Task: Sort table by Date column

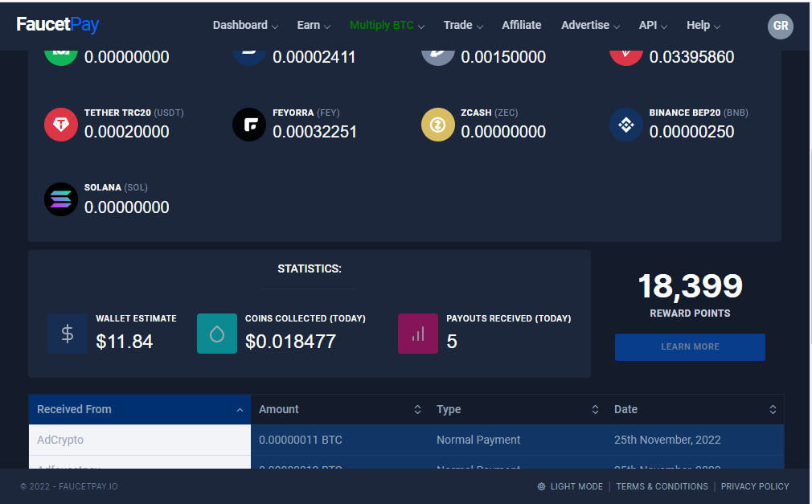Action: [x=695, y=409]
